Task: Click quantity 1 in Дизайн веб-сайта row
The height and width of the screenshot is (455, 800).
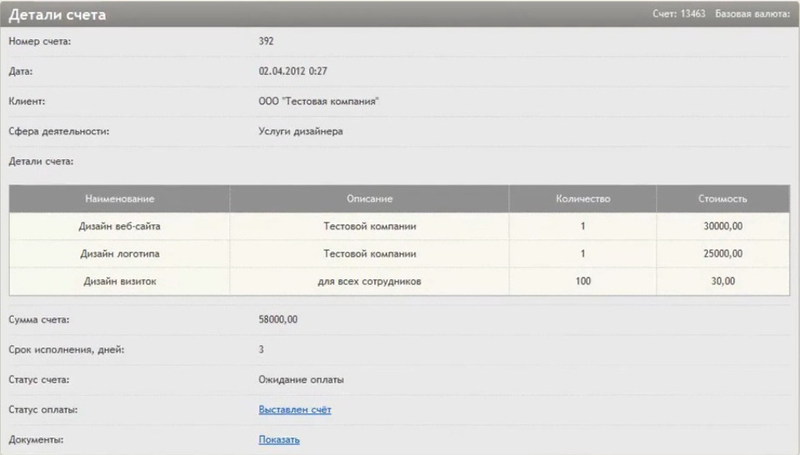Action: 583,226
